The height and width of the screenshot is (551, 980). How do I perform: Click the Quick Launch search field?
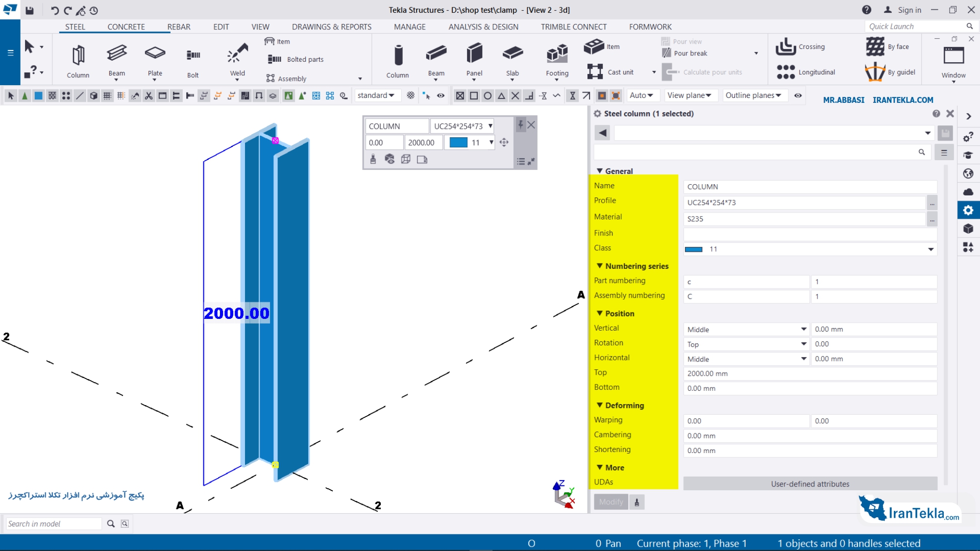(915, 26)
